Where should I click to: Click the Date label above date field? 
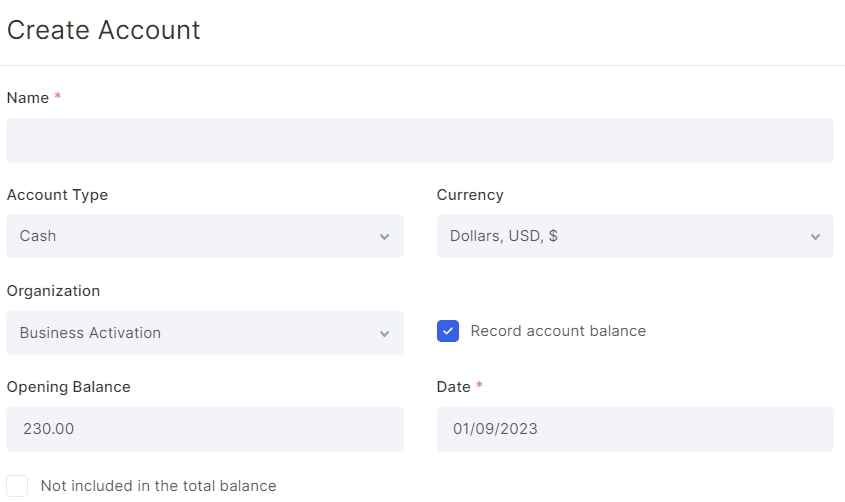(x=453, y=387)
